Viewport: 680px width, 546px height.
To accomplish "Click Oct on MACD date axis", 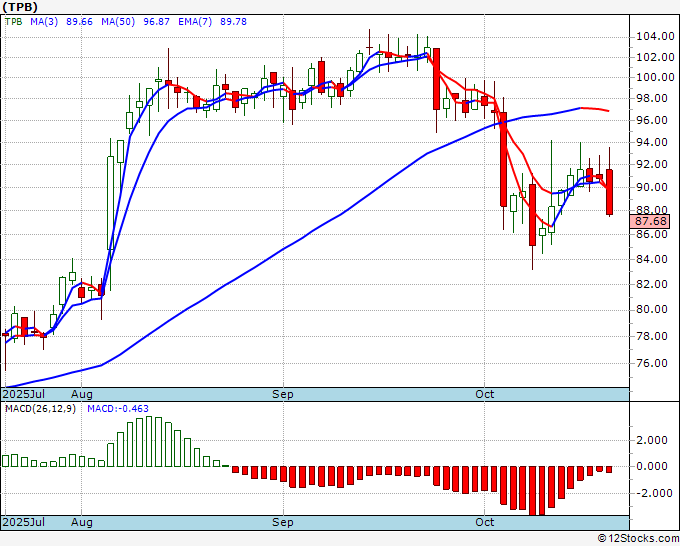I will pyautogui.click(x=484, y=522).
